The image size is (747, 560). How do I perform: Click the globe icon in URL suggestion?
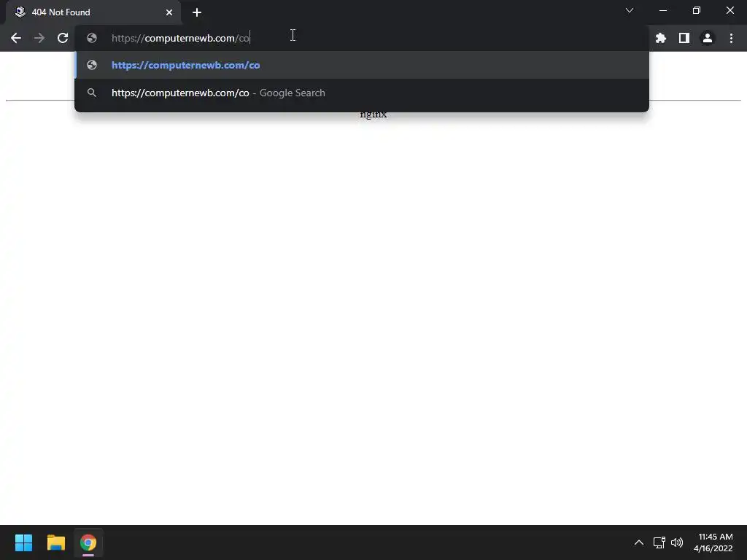[x=92, y=65]
